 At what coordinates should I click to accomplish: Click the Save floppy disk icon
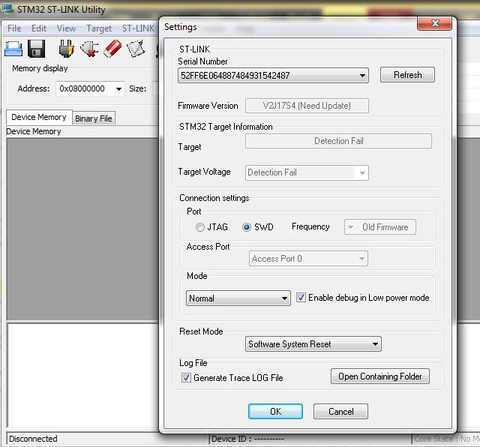pyautogui.click(x=37, y=49)
